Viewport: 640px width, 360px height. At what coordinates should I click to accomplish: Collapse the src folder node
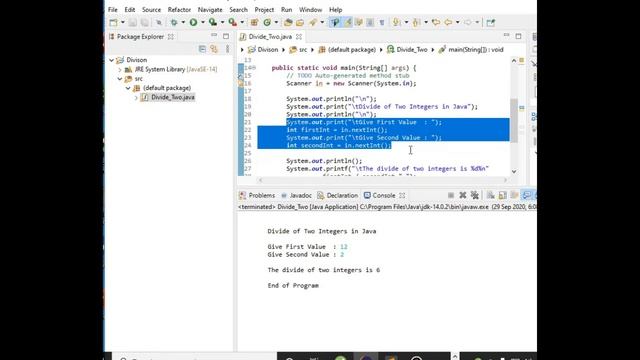120,79
